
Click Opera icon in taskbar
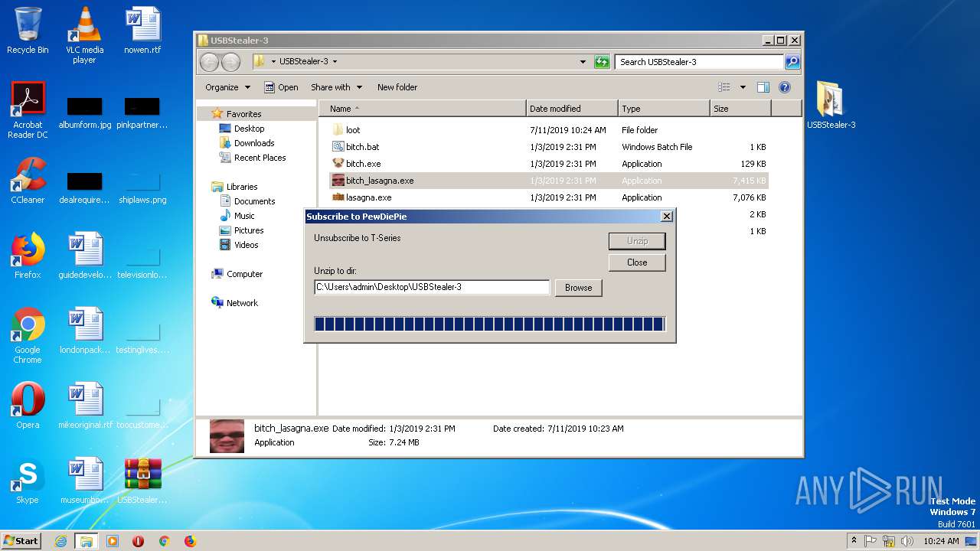pyautogui.click(x=139, y=541)
